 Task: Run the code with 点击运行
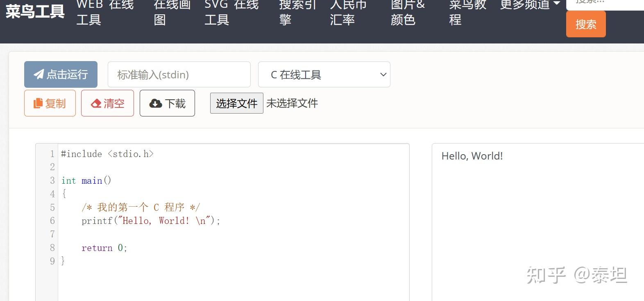[x=61, y=74]
